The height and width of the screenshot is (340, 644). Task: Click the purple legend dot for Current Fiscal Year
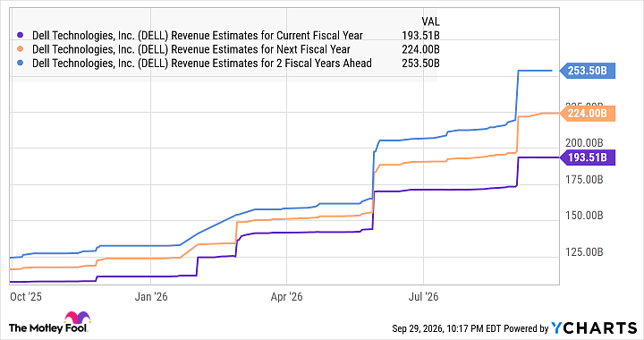[x=20, y=35]
